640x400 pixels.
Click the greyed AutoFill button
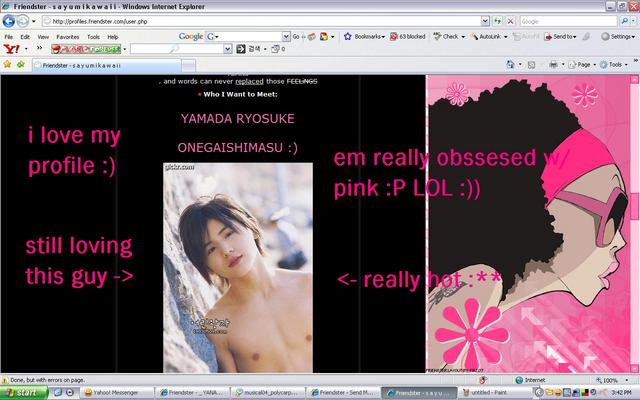527,37
